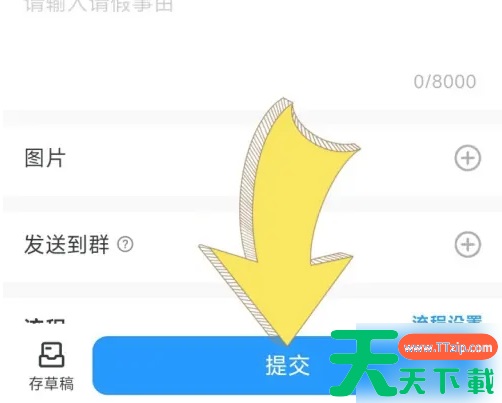
Task: Tap the plus icon beside 发送到群
Action: pyautogui.click(x=468, y=244)
